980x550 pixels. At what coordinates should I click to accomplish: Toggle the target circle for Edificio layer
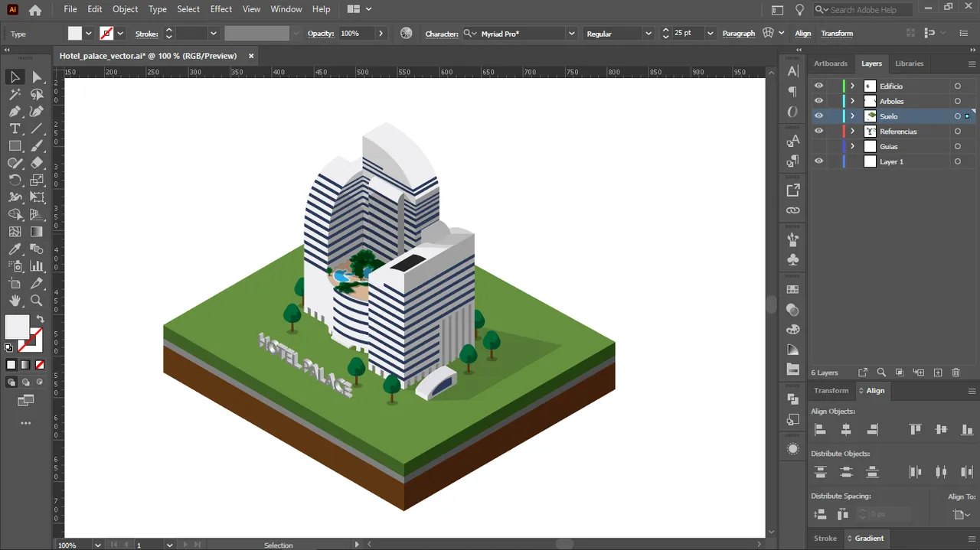(957, 86)
